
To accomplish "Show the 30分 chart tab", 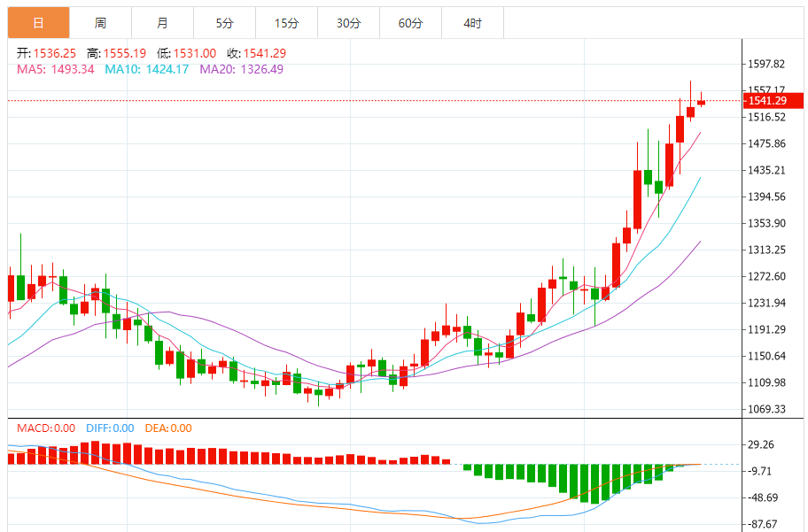I will tap(348, 23).
